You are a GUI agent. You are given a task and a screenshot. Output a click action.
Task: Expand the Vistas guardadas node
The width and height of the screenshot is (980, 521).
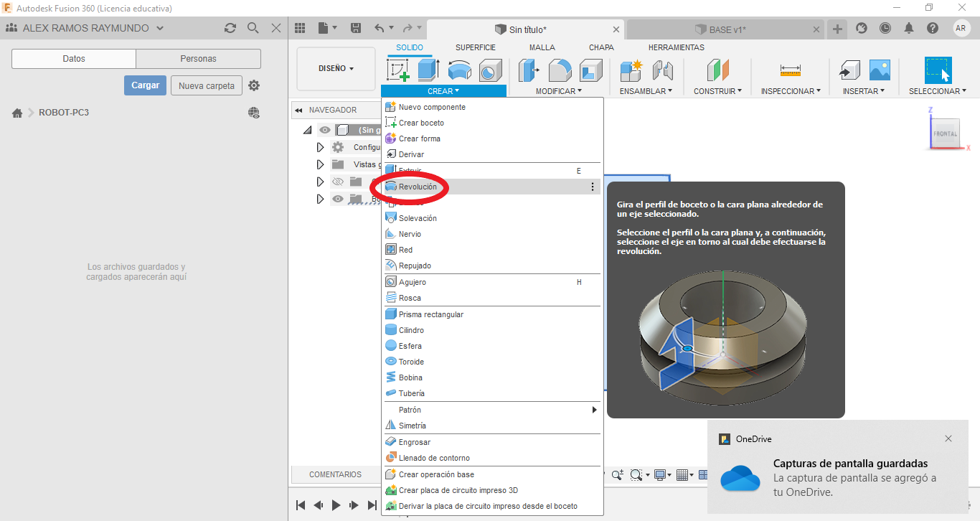coord(321,164)
